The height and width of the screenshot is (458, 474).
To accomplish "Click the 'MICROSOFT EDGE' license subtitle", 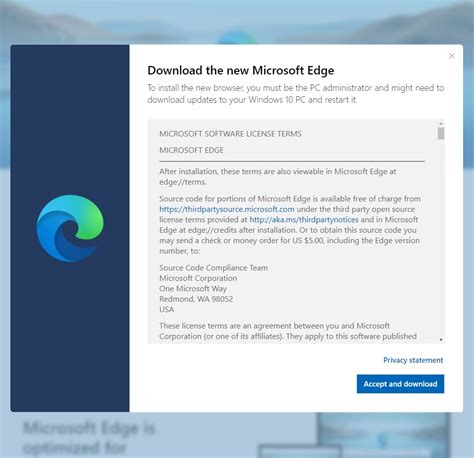I will tap(191, 150).
